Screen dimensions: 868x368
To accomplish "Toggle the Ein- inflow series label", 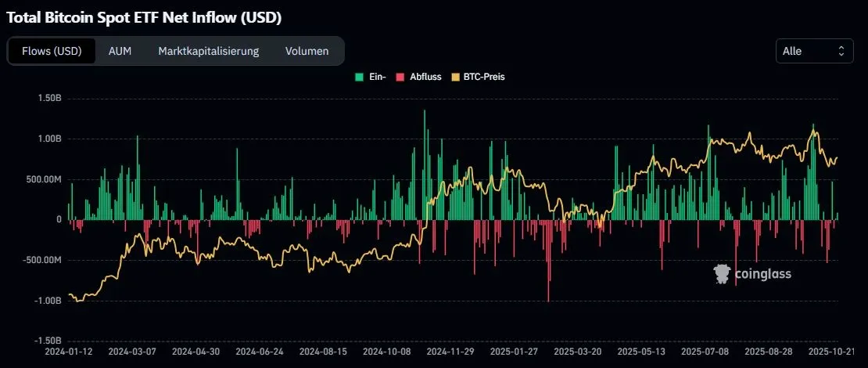I will pos(378,77).
